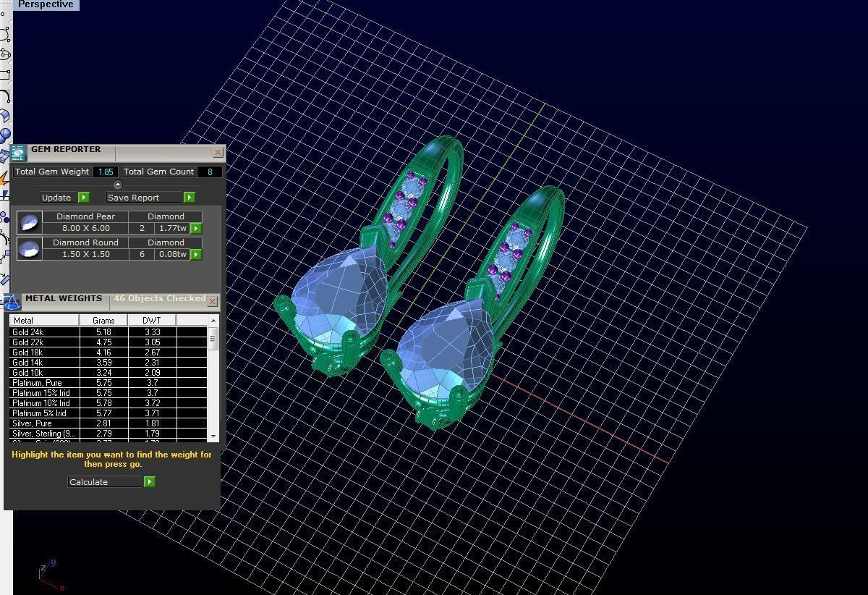
Task: Close the Gem Reporter panel
Action: click(x=218, y=153)
